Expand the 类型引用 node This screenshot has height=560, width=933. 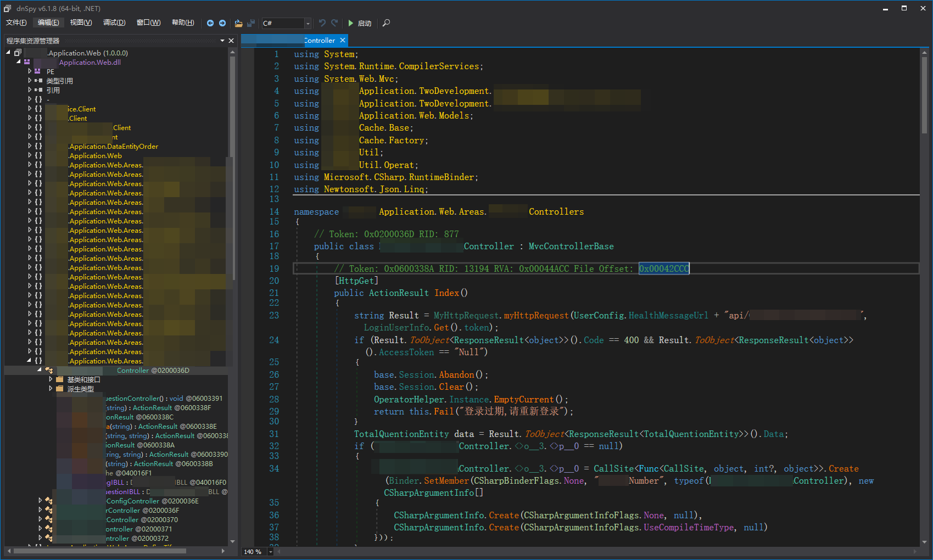tap(30, 81)
